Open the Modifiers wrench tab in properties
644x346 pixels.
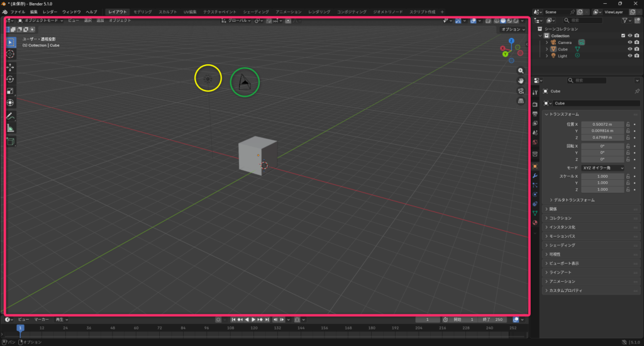tap(535, 176)
